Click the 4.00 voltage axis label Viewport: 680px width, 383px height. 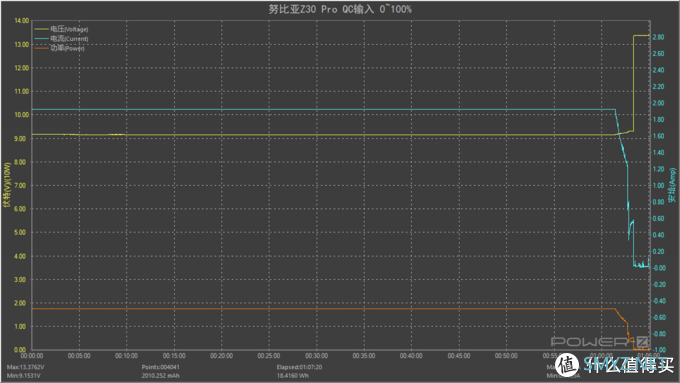pyautogui.click(x=20, y=256)
